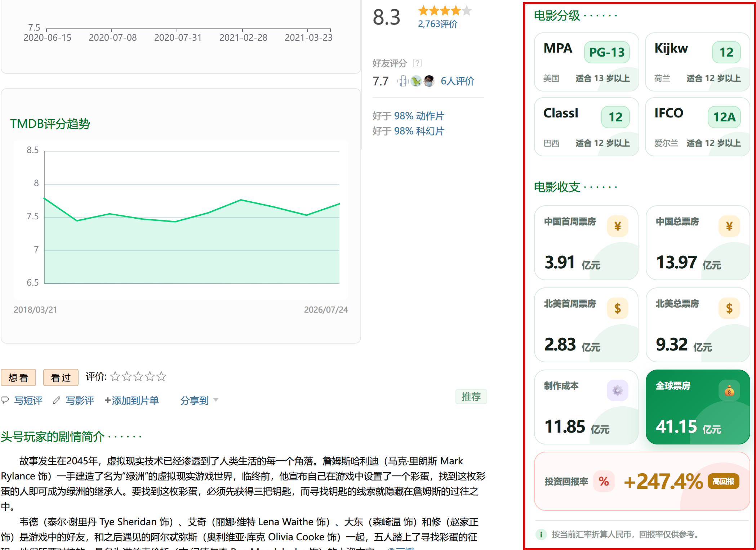Click the 2020-06-15 axis label on top chart
The image size is (756, 550).
47,37
